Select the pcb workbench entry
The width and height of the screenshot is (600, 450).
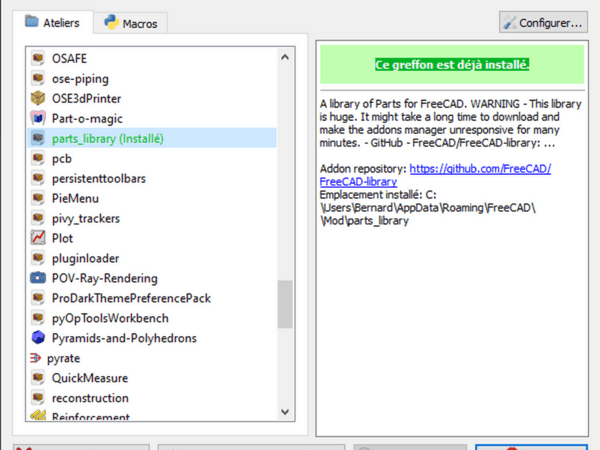[61, 158]
